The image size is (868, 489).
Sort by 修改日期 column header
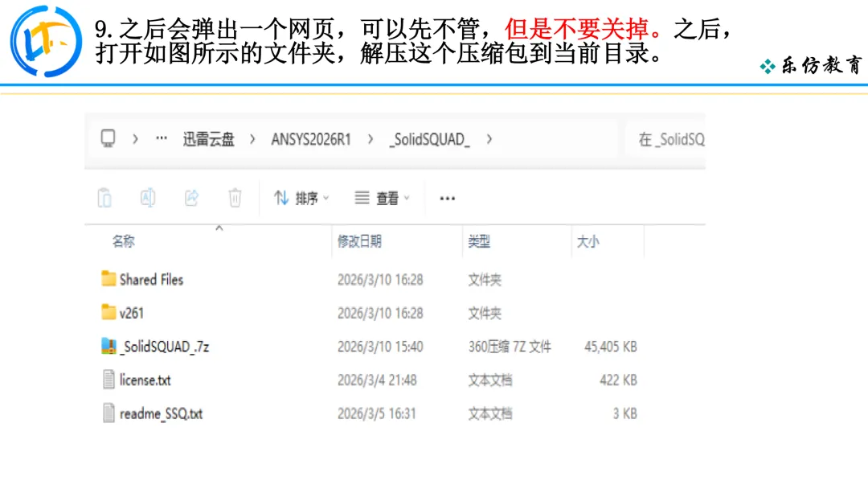pos(359,241)
